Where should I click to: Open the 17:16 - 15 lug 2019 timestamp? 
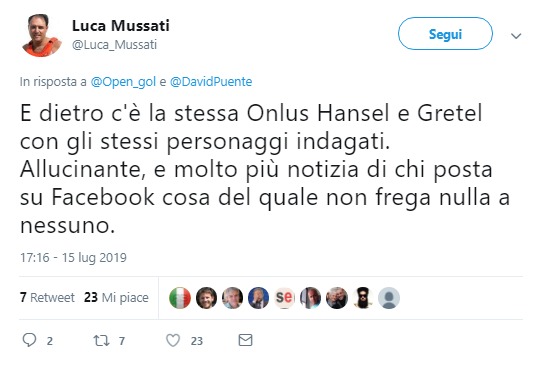(73, 258)
